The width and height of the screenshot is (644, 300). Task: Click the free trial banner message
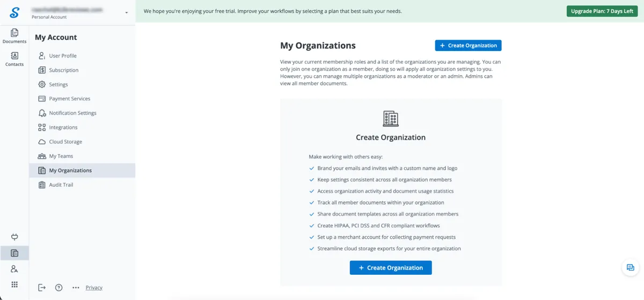273,11
